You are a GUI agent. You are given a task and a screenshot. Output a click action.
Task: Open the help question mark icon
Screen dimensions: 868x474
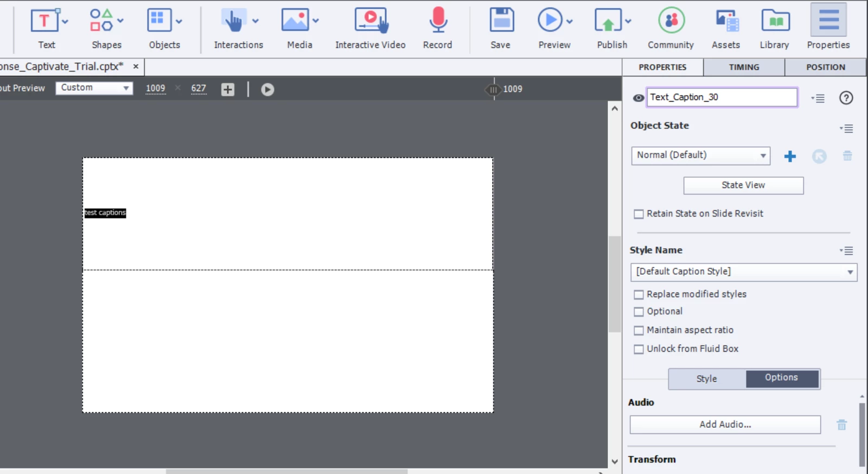[846, 98]
